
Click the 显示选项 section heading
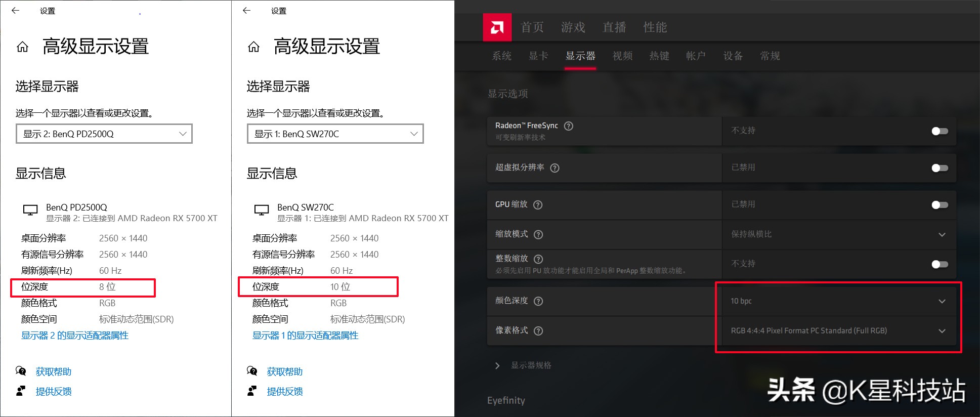click(x=507, y=94)
